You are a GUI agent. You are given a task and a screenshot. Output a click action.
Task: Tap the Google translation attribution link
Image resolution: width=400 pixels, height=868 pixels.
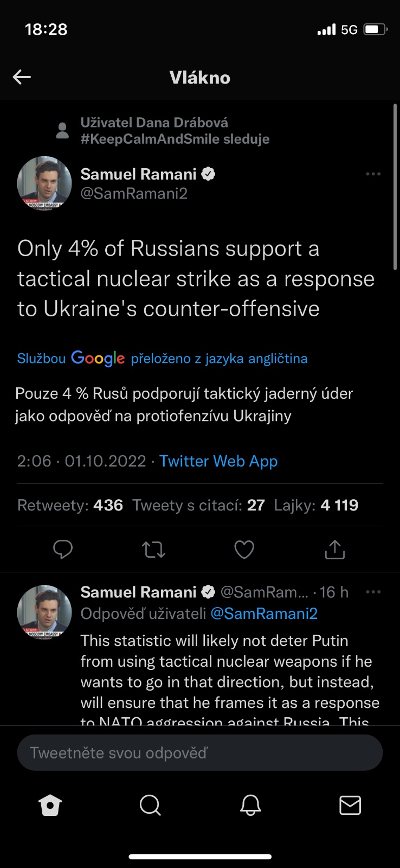coord(162,358)
